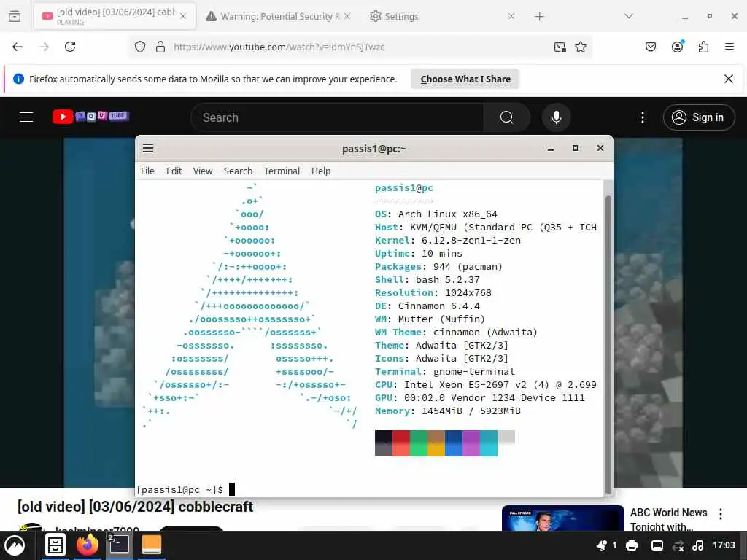Click the 'DE: Cinnamon 6.4.4' line
Screen dimensions: 747x560
point(427,306)
